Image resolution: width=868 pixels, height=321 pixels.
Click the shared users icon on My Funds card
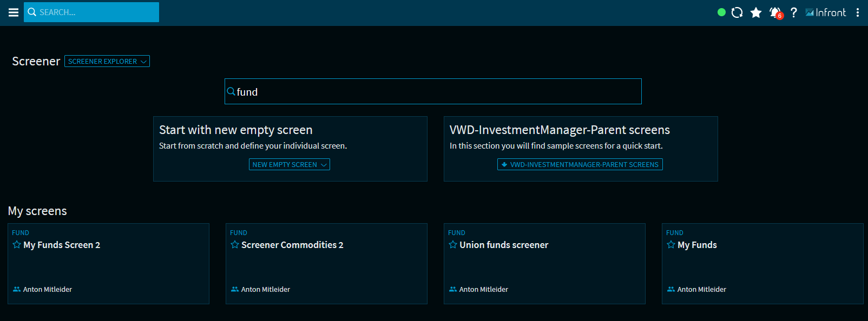pos(671,290)
